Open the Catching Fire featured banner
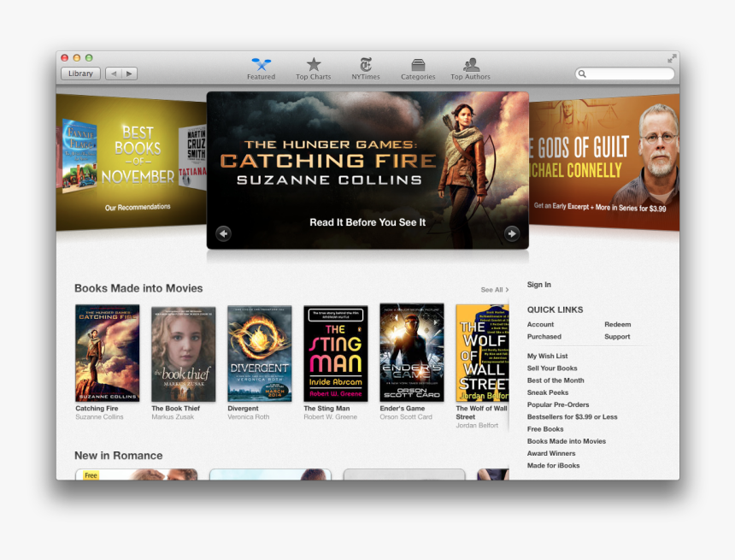 click(367, 170)
